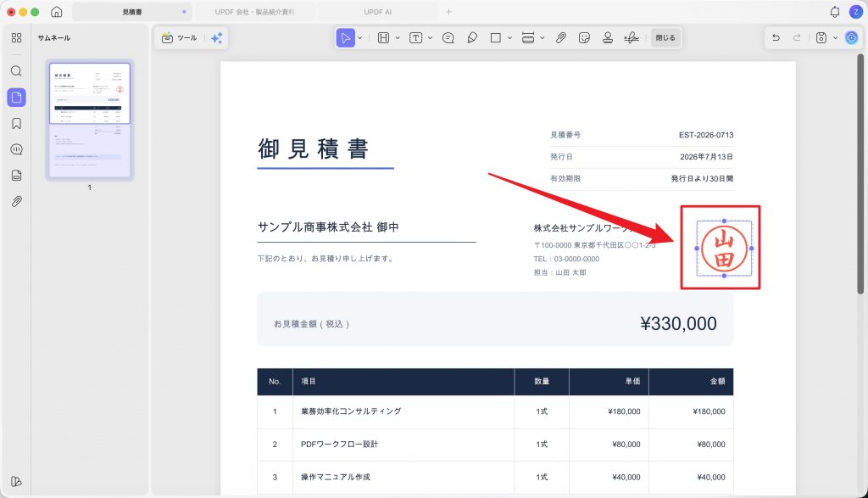Open the sticker tool
This screenshot has width=868, height=498.
click(584, 37)
